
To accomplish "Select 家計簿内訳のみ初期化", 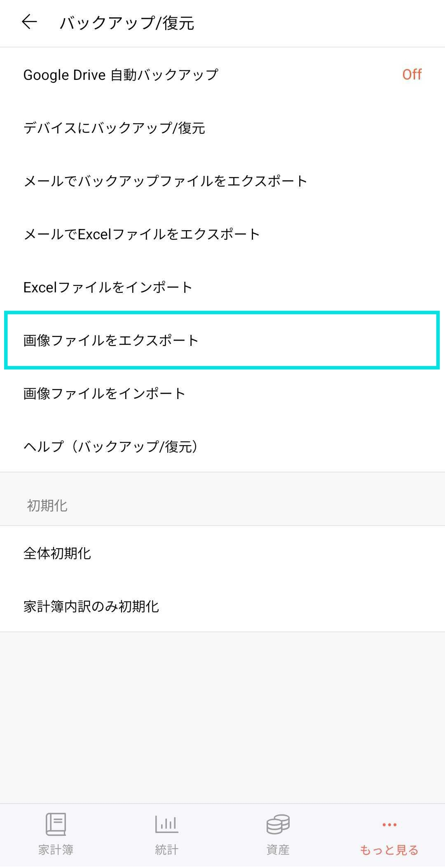I will pos(91,607).
